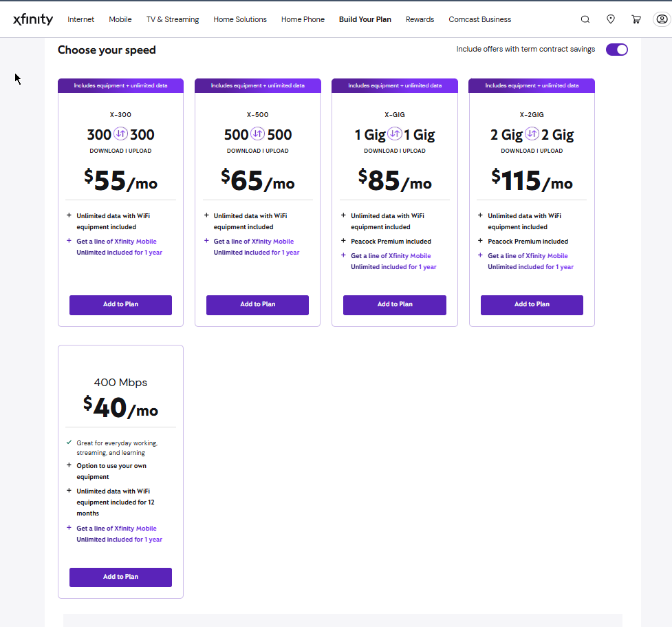Viewport: 672px width, 627px height.
Task: Expand Xfinity Mobile plus in X-300 card
Action: [69, 241]
